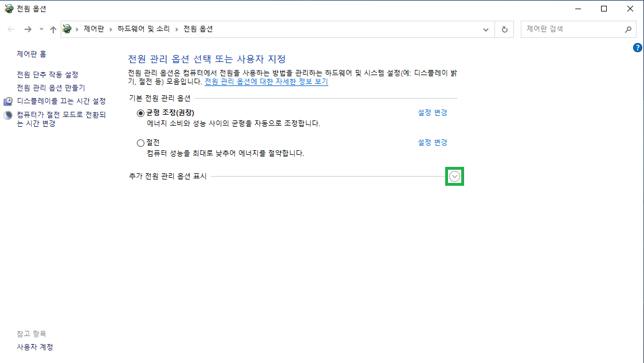Click the clock icon beside 디스플레이를 끄는 시간 설정
Viewport: 644px width, 363px height.
8,100
